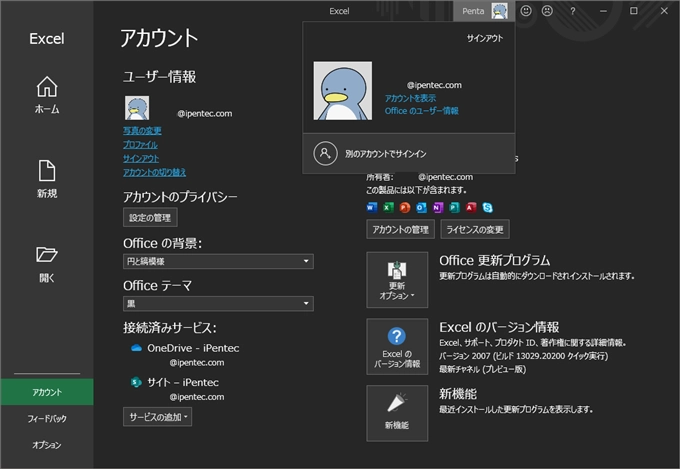Click the 写真の変更 link

pyautogui.click(x=142, y=131)
